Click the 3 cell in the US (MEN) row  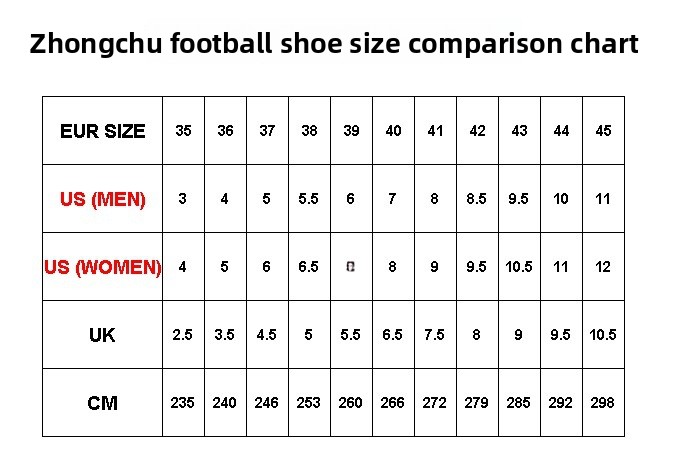(x=183, y=199)
